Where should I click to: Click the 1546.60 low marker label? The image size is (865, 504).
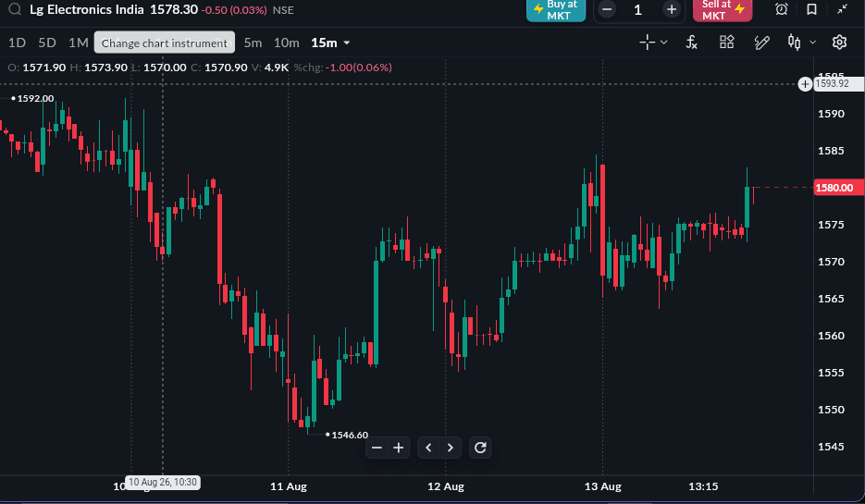coord(350,435)
